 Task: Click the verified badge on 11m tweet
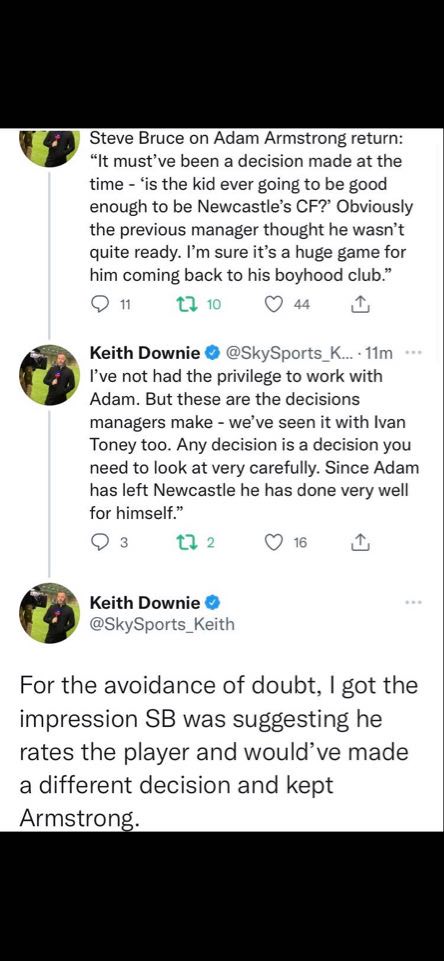coord(212,353)
